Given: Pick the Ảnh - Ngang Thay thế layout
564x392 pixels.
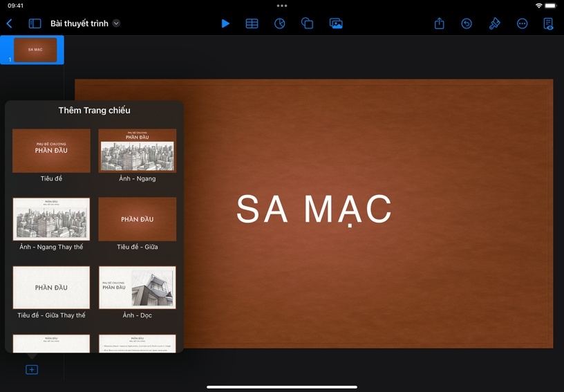Looking at the screenshot, I should coord(51,219).
